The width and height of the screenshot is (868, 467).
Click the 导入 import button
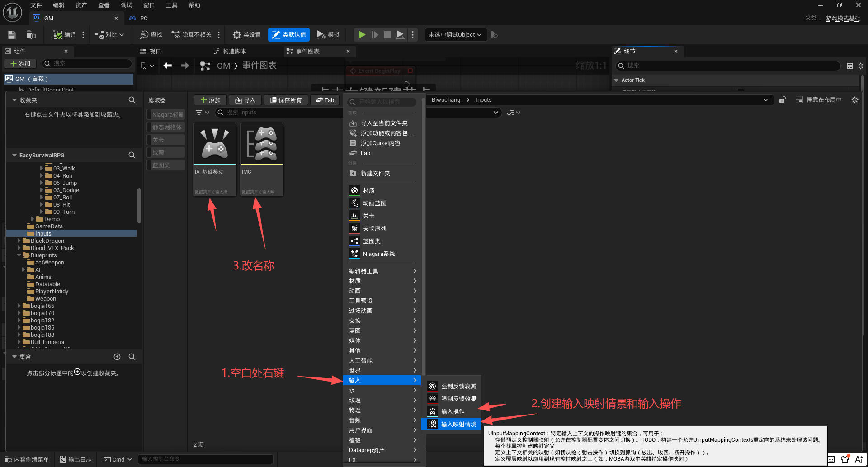pos(245,100)
